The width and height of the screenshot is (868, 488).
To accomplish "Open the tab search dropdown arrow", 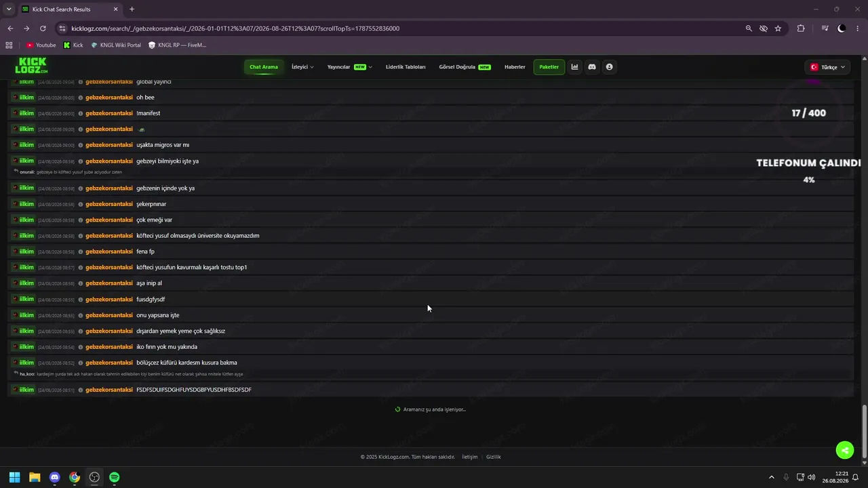I will pyautogui.click(x=9, y=9).
